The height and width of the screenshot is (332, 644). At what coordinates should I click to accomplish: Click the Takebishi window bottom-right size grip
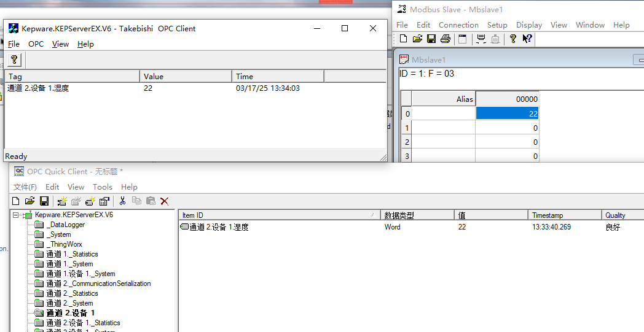tap(383, 157)
